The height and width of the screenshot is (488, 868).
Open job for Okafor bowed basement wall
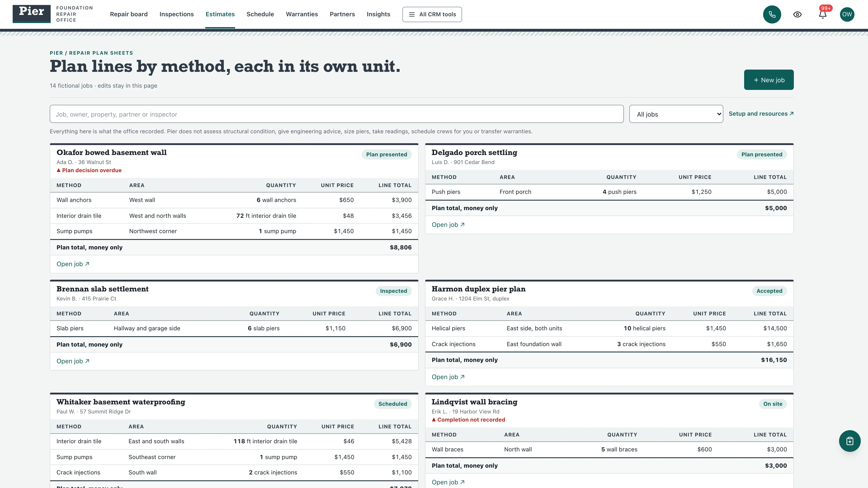[x=73, y=264]
